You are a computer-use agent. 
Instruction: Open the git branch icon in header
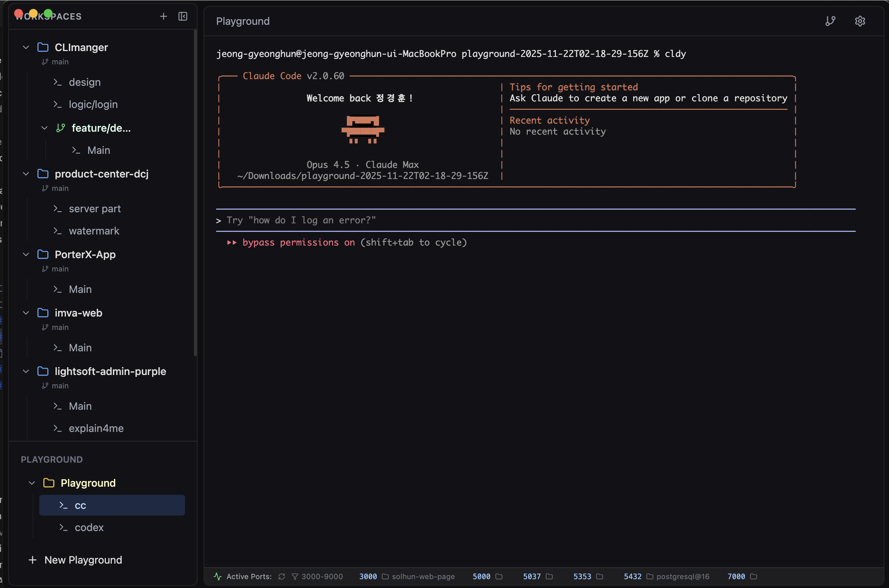click(x=830, y=21)
